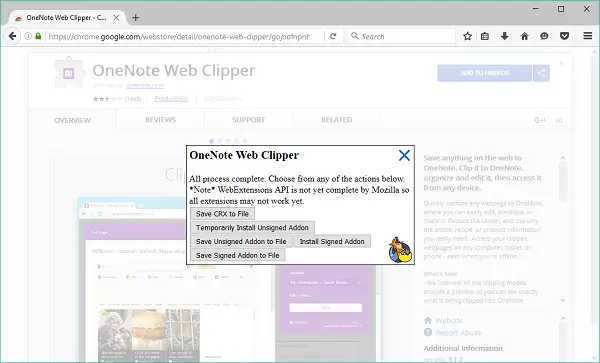This screenshot has width=600, height=363.
Task: Click the share icon beside Add to Firefox
Action: (x=541, y=73)
